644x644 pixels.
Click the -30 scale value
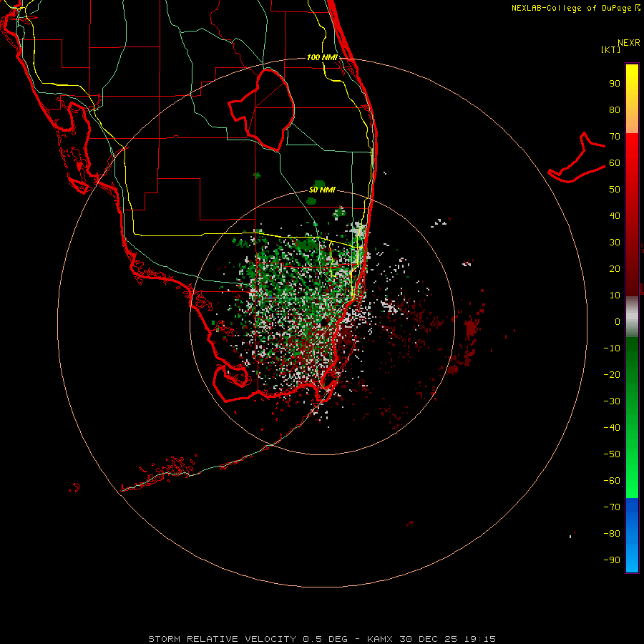click(612, 401)
